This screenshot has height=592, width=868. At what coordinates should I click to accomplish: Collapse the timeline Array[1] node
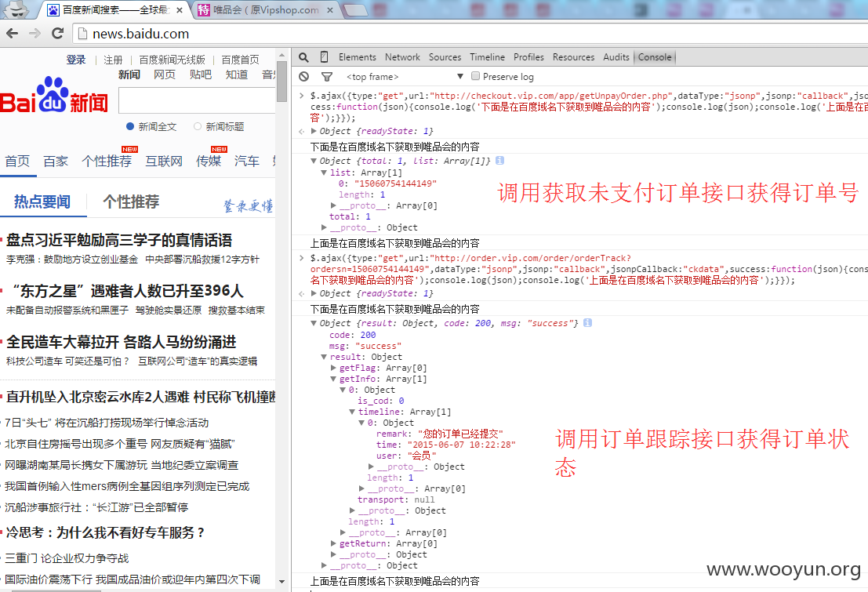[352, 412]
